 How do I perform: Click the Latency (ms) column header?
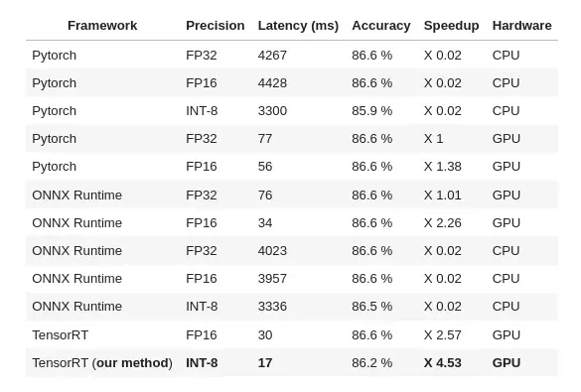point(298,26)
